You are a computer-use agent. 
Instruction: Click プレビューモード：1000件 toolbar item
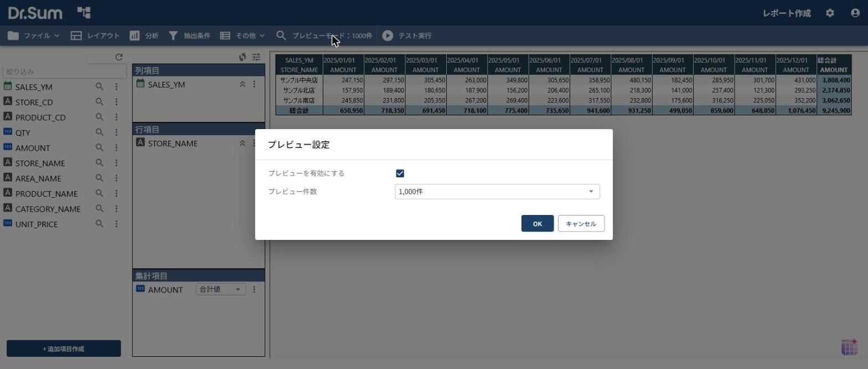(x=324, y=35)
